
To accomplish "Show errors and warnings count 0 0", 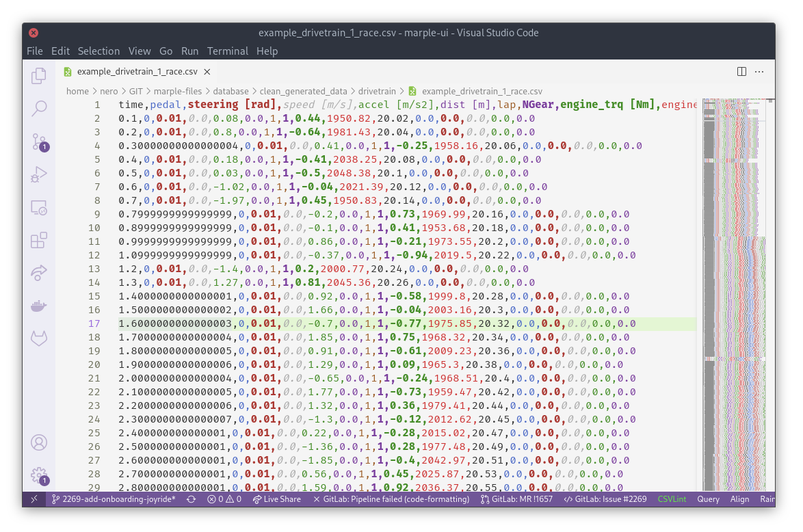I will (224, 499).
